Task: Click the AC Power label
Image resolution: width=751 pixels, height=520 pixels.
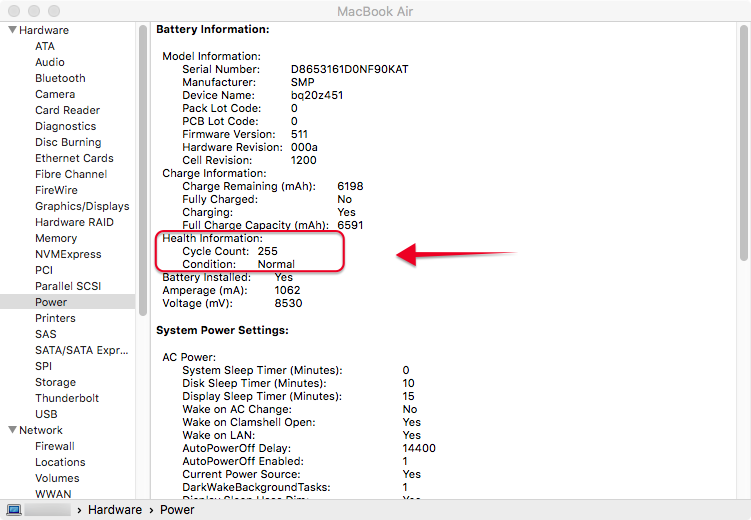Action: tap(189, 357)
